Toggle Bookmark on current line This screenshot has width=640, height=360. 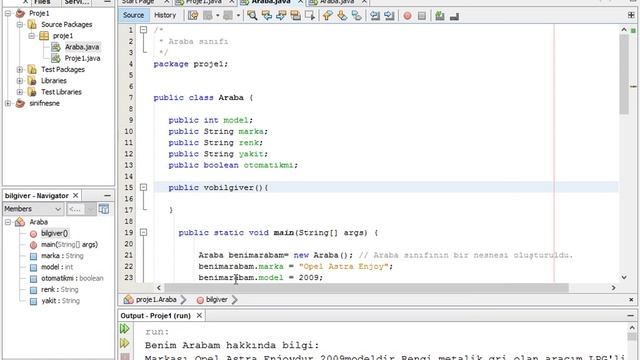click(356, 16)
